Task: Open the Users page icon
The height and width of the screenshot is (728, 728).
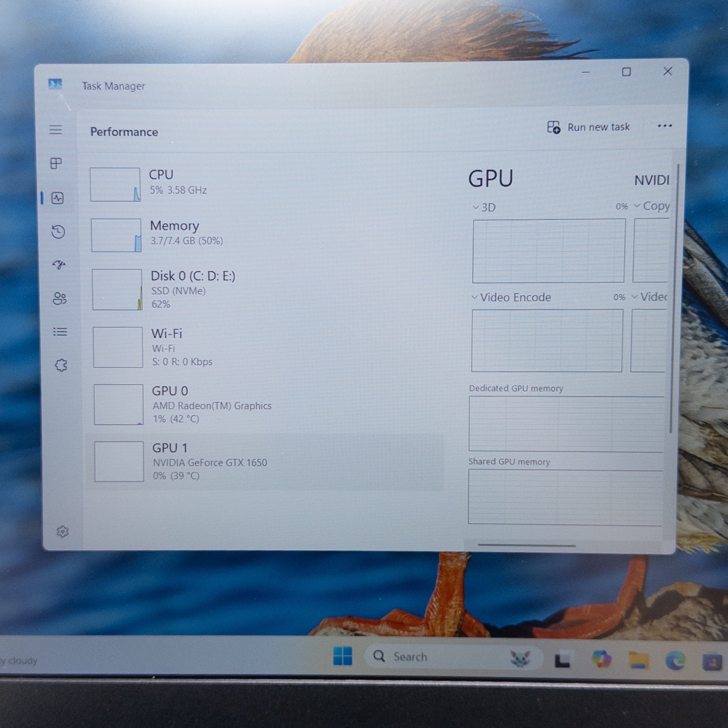Action: pyautogui.click(x=60, y=298)
